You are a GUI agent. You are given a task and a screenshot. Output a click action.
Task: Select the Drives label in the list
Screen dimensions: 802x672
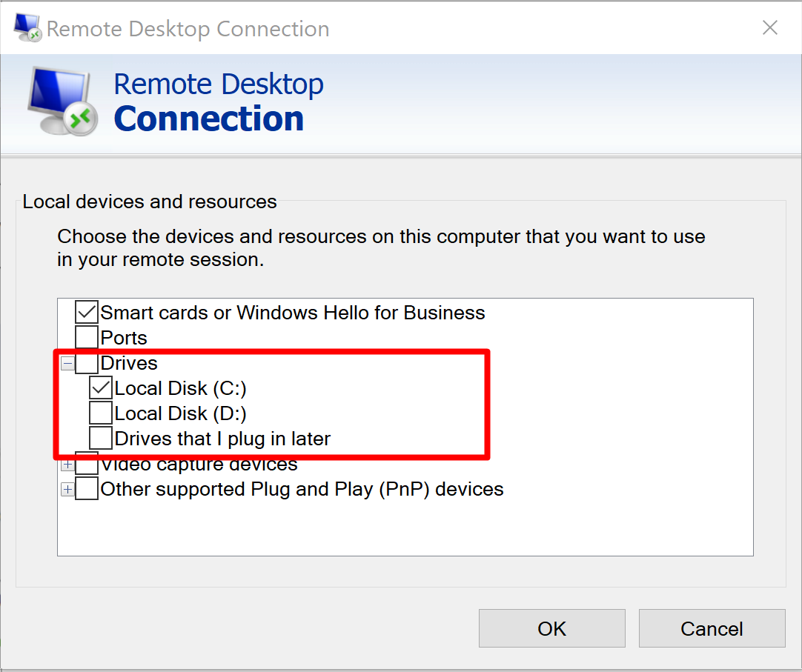tap(128, 362)
